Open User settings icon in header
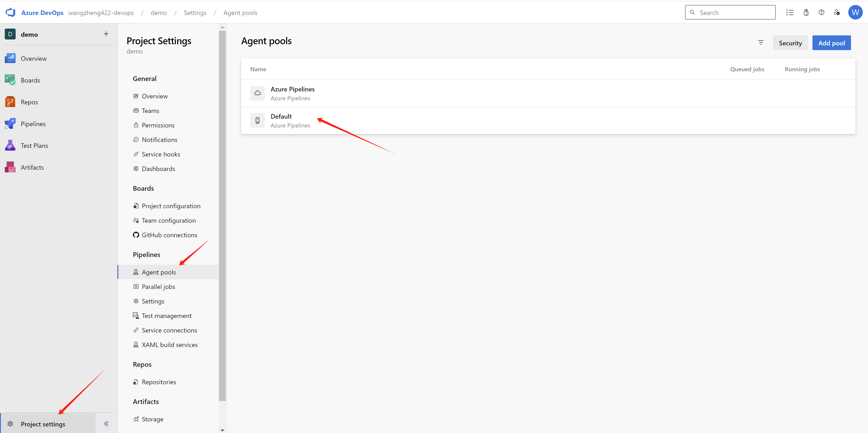This screenshot has height=433, width=868. (x=837, y=12)
